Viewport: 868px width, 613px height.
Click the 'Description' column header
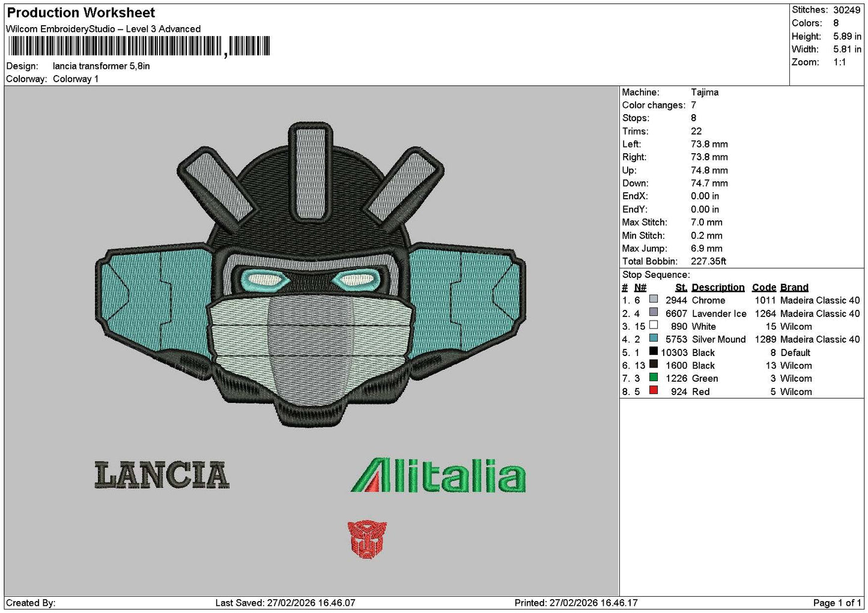pyautogui.click(x=718, y=288)
